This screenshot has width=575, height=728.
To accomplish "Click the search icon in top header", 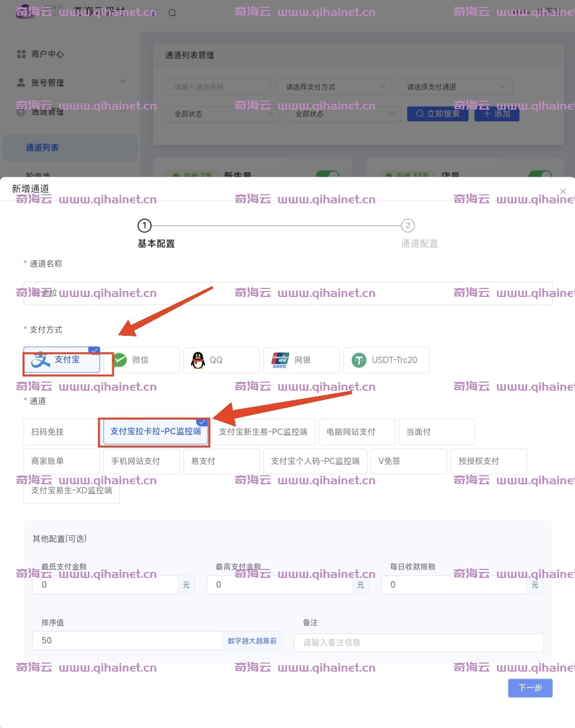I will point(172,13).
